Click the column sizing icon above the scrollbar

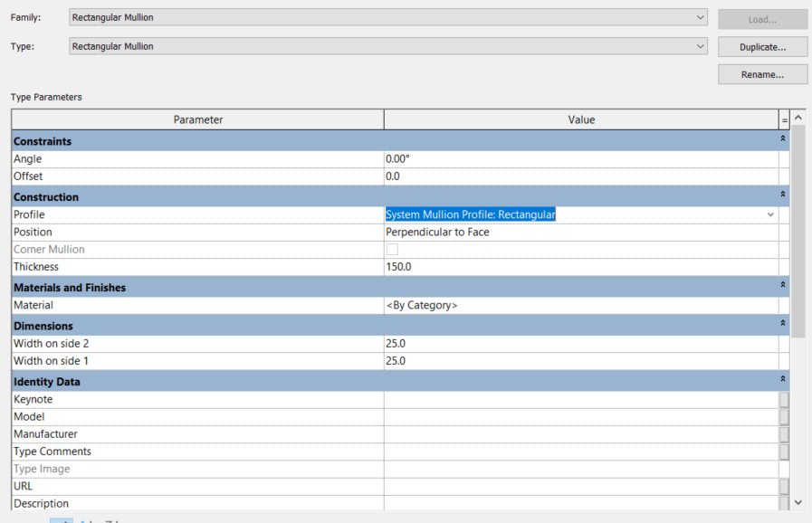785,119
